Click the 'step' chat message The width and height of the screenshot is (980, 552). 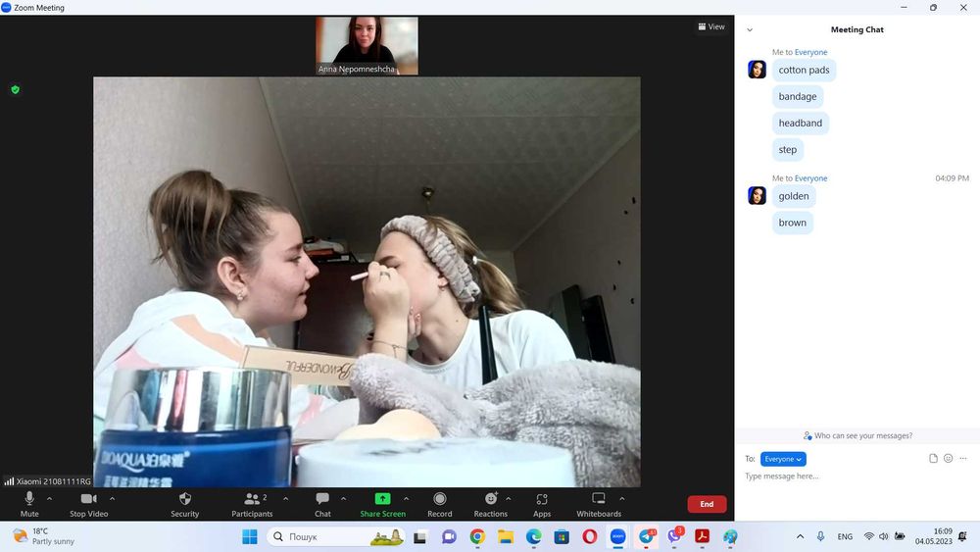(x=788, y=149)
